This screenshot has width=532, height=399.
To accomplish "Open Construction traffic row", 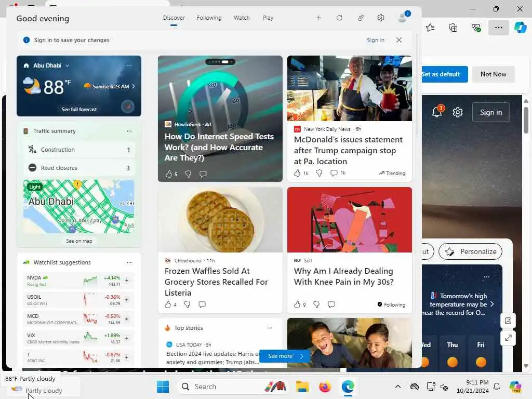I will click(79, 150).
